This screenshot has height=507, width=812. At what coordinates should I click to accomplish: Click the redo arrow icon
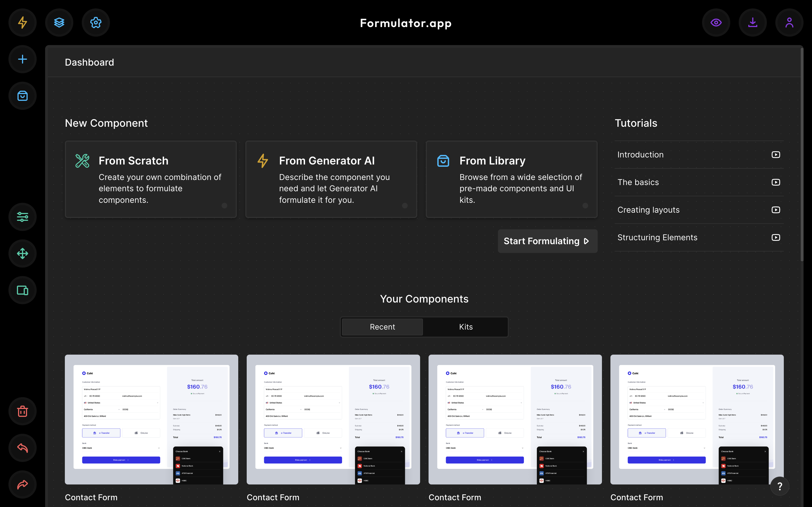23,484
